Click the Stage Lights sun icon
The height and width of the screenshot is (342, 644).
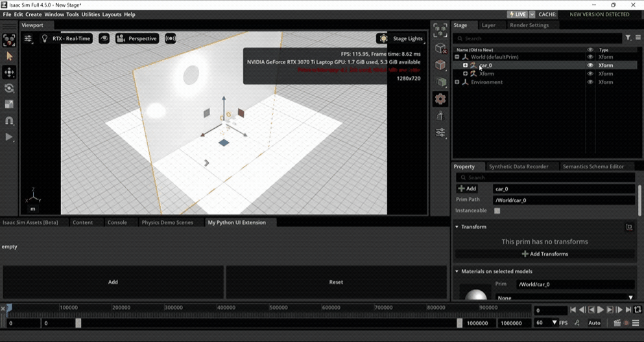tap(384, 39)
